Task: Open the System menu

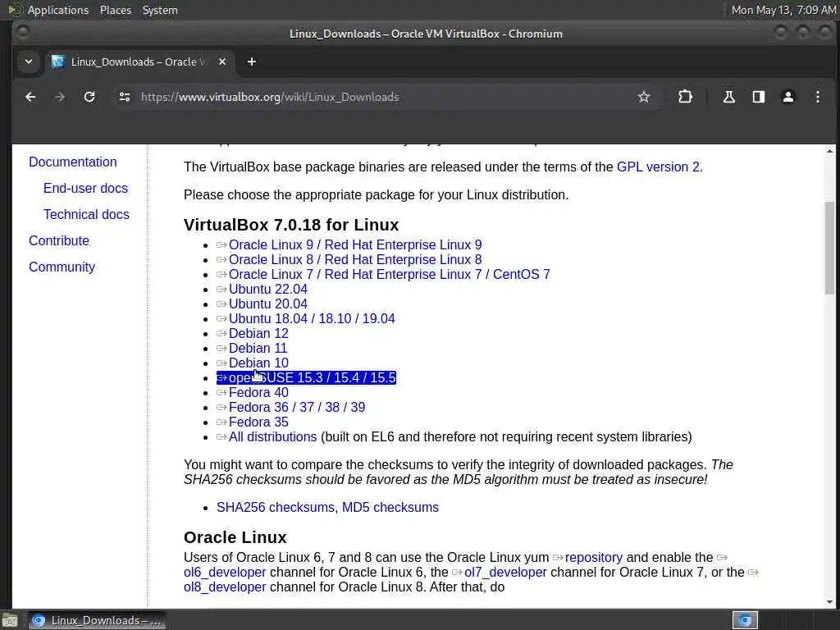Action: (x=160, y=10)
